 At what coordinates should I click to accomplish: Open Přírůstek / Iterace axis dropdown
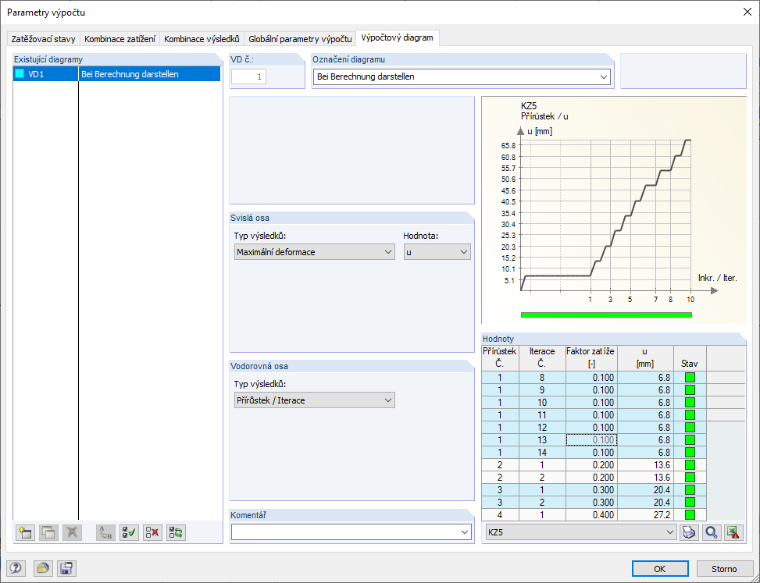[x=388, y=400]
